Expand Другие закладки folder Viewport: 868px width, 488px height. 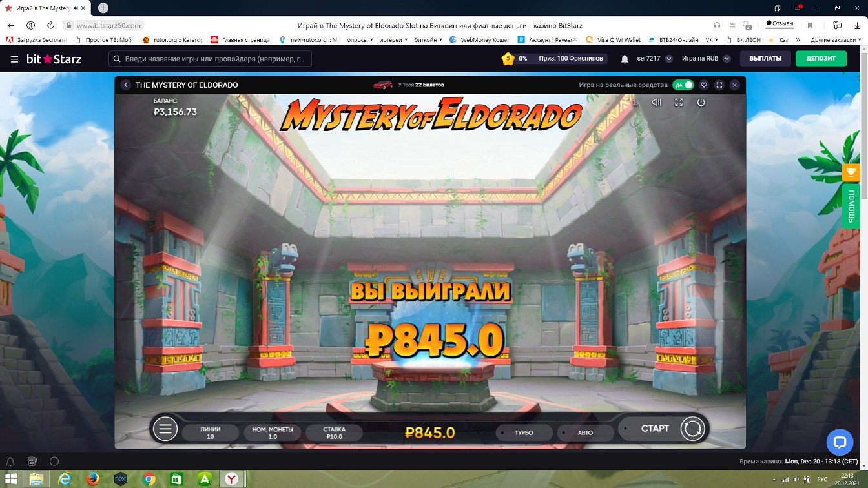tap(837, 40)
